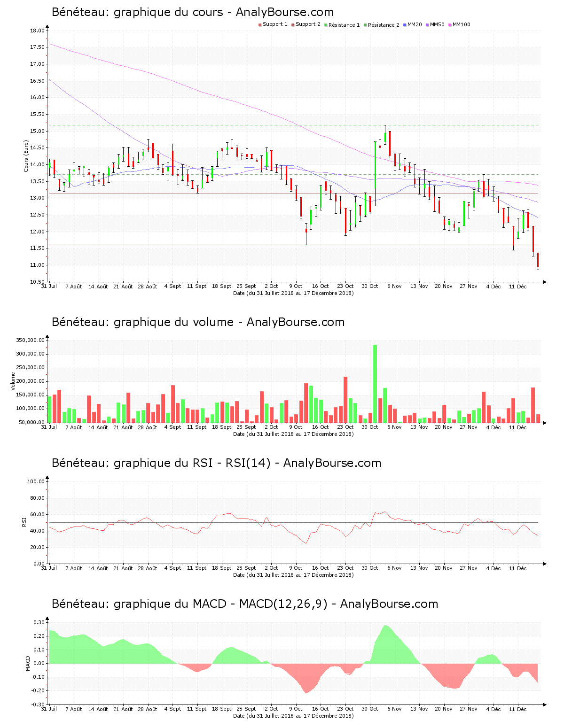
Task: Click the MM100 legend color swatch
Action: [450, 25]
